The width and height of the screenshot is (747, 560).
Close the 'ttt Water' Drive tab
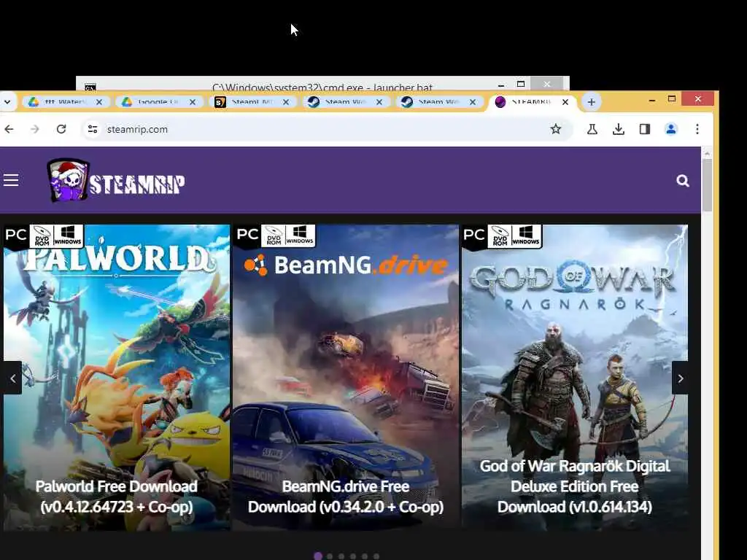pos(99,102)
